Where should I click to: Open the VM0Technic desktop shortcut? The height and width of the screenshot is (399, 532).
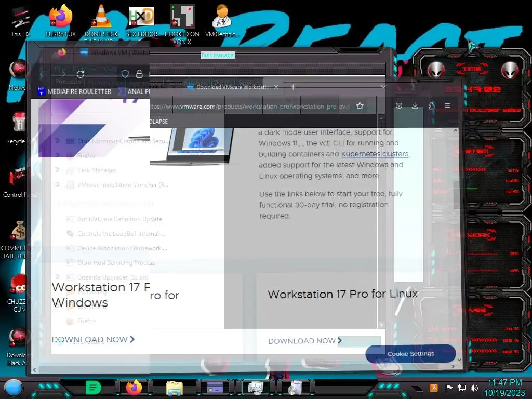click(x=222, y=20)
